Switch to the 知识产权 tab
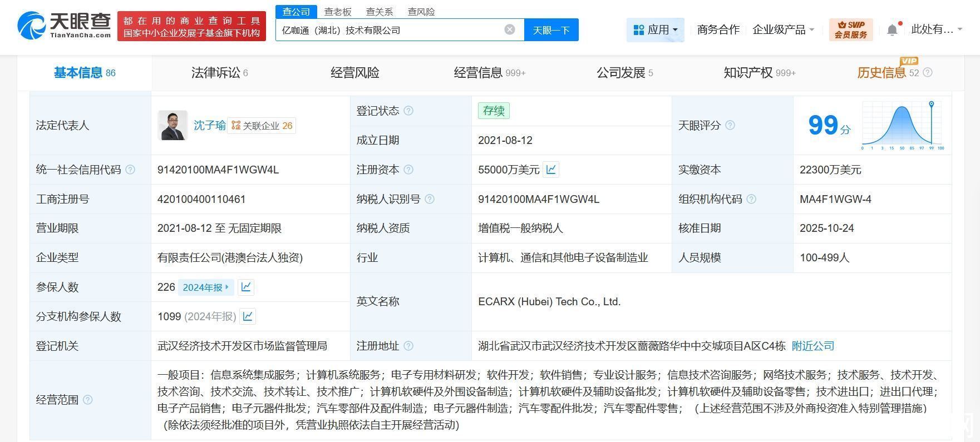The height and width of the screenshot is (442, 980). (759, 72)
